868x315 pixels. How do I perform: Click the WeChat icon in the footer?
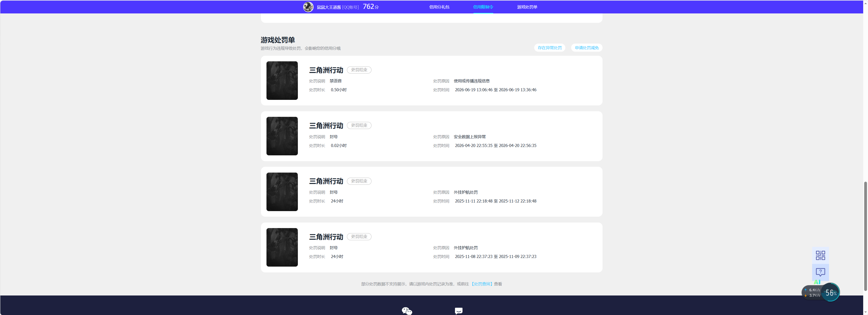coord(407,311)
